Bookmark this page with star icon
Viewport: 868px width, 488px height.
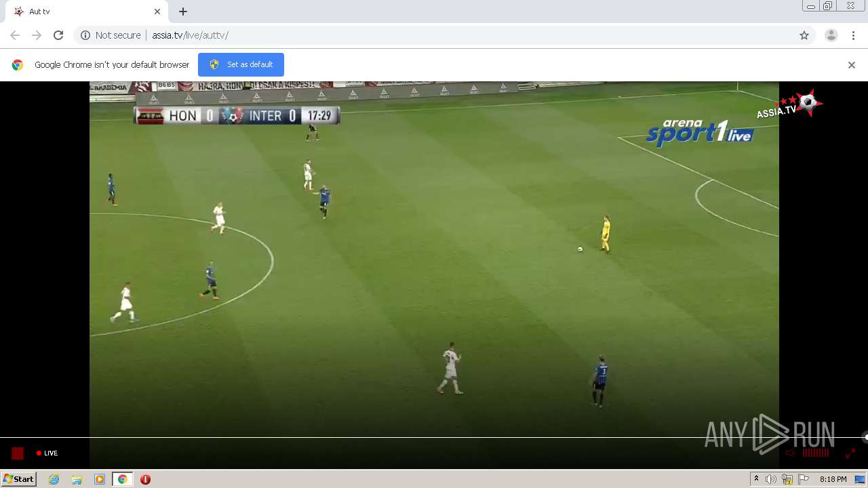tap(804, 35)
